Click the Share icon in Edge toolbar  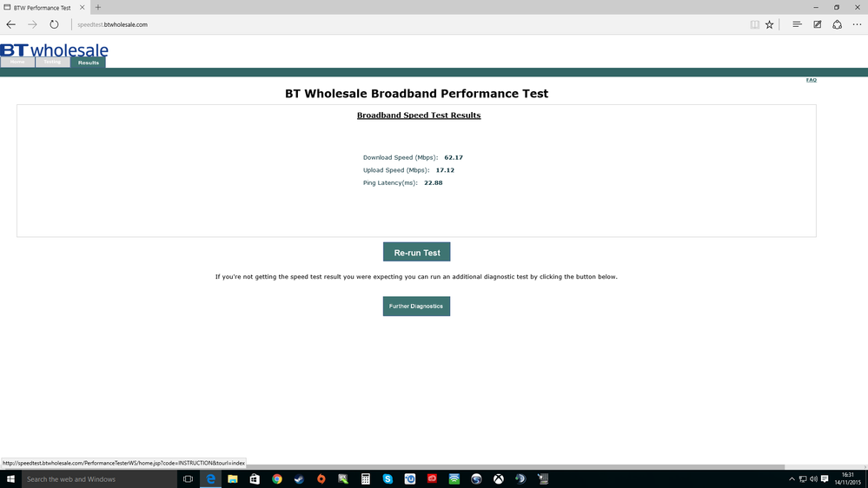[x=837, y=24]
